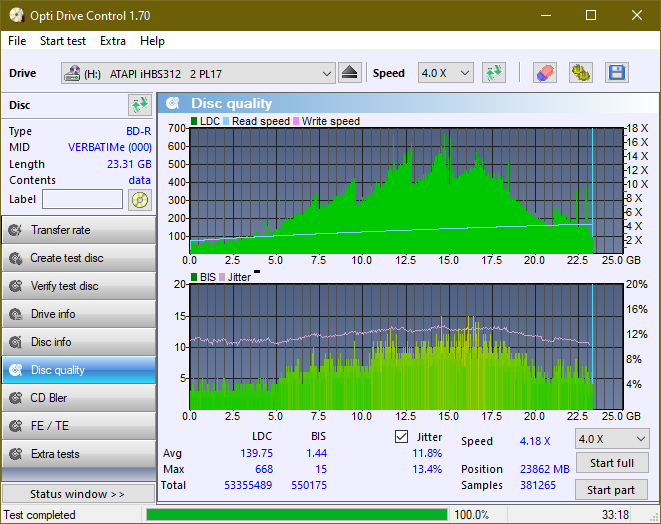Image resolution: width=661 pixels, height=524 pixels.
Task: Click the test progress bar
Action: tap(296, 515)
